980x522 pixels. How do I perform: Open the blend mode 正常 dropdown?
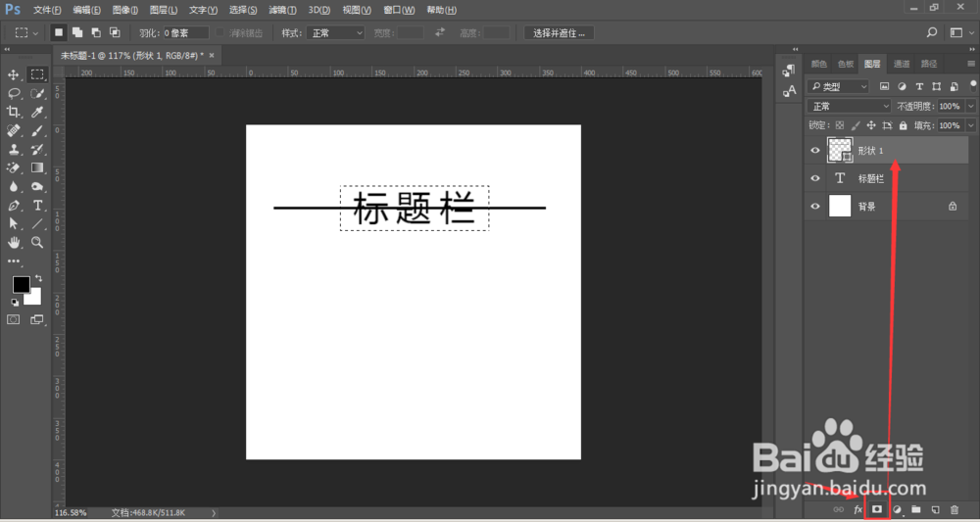point(849,106)
